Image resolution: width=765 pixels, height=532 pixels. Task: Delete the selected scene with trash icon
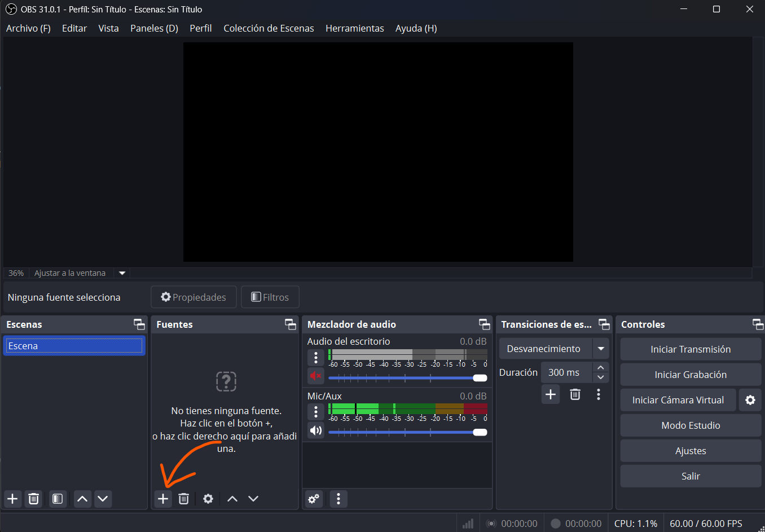(x=34, y=499)
